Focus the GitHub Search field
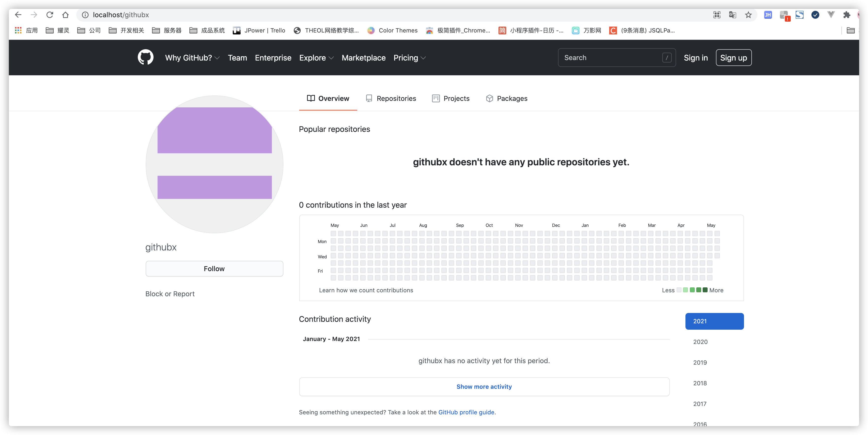Image resolution: width=868 pixels, height=435 pixels. (617, 58)
